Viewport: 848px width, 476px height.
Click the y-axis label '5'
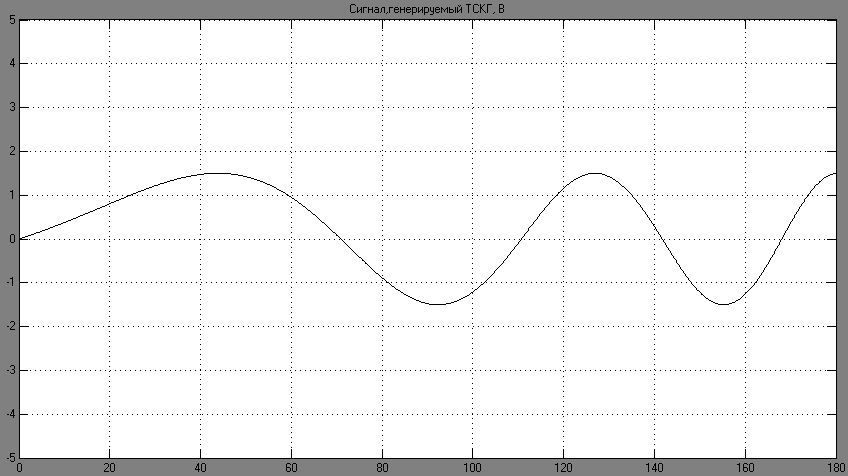(x=12, y=20)
